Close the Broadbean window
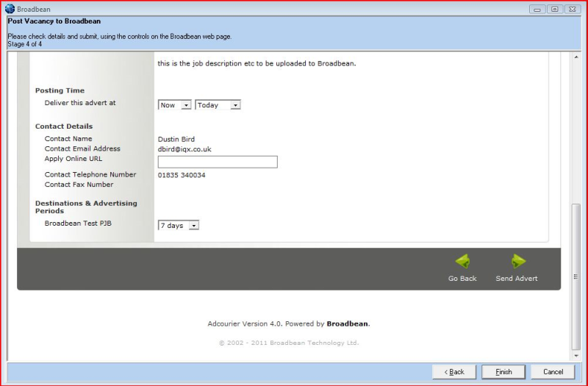This screenshot has height=386, width=588. tap(573, 9)
